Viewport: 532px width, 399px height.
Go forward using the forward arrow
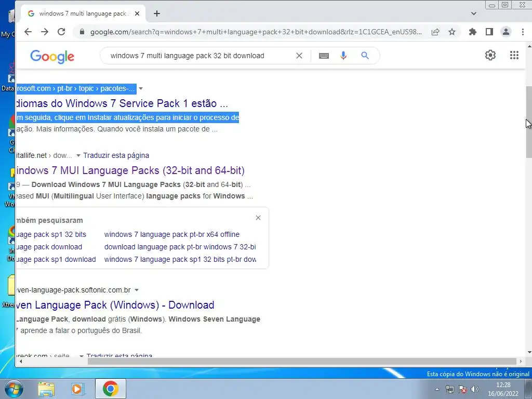click(45, 32)
